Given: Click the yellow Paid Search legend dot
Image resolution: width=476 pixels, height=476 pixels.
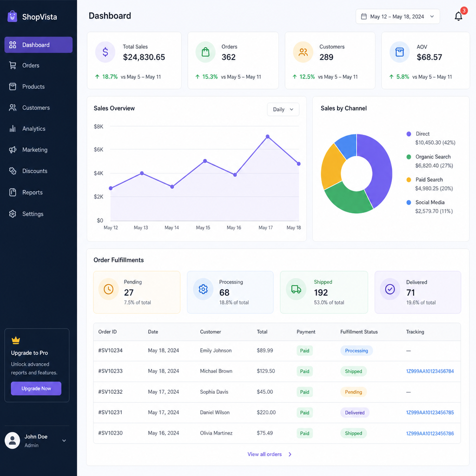Looking at the screenshot, I should click(409, 180).
